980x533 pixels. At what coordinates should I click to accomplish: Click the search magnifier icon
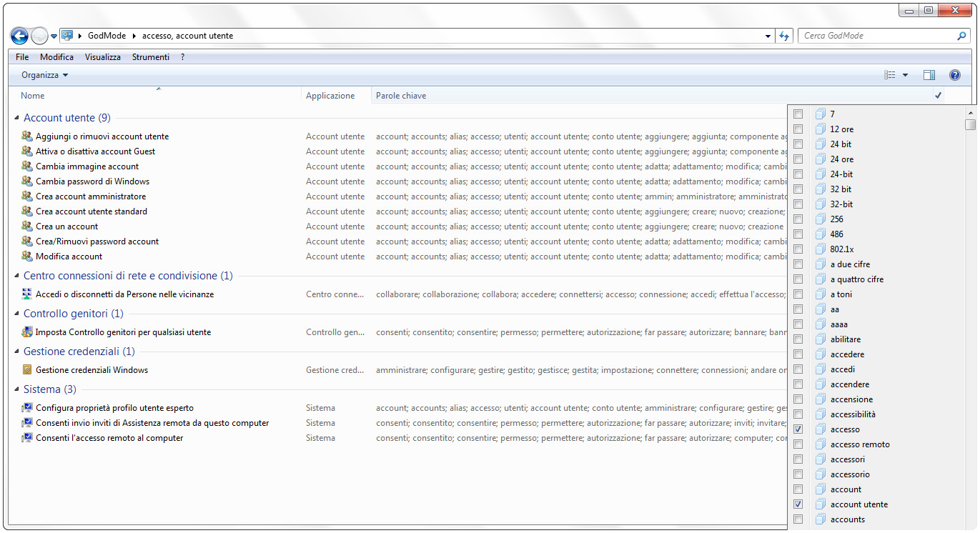(961, 36)
